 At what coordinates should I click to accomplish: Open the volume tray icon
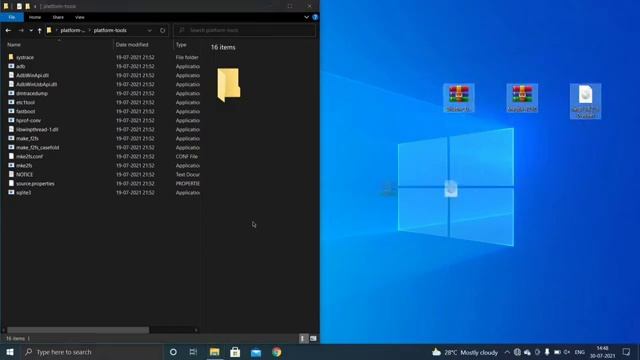[567, 352]
